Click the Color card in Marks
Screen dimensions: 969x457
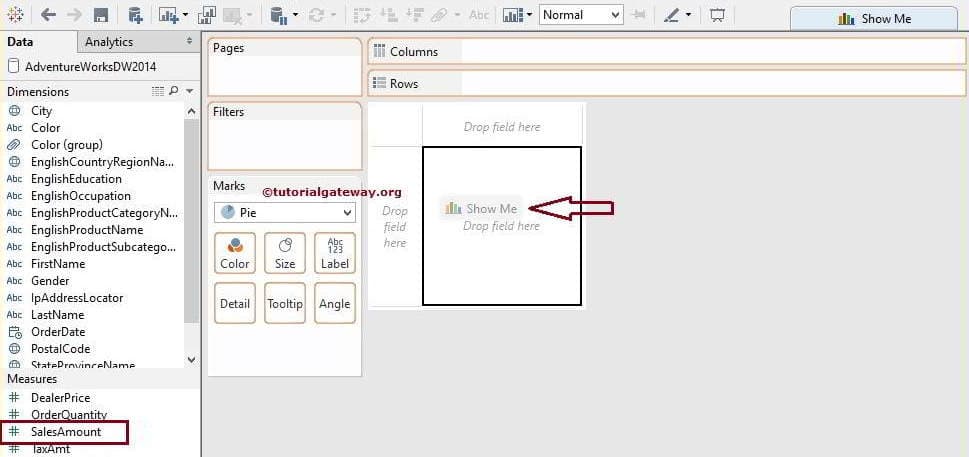235,253
